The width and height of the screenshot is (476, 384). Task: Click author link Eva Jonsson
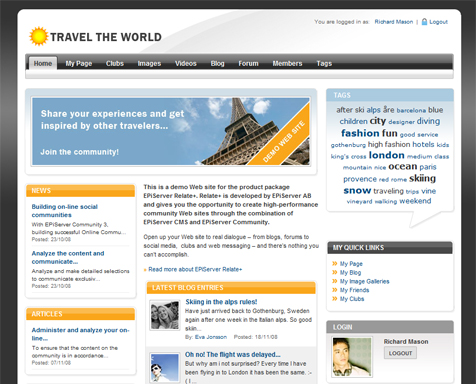pyautogui.click(x=211, y=337)
